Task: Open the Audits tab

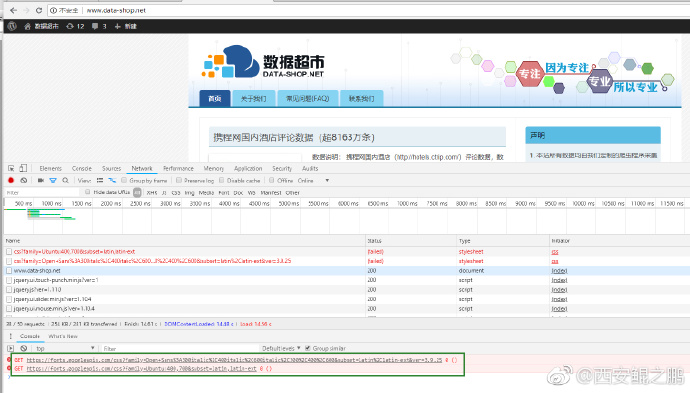Action: (310, 169)
